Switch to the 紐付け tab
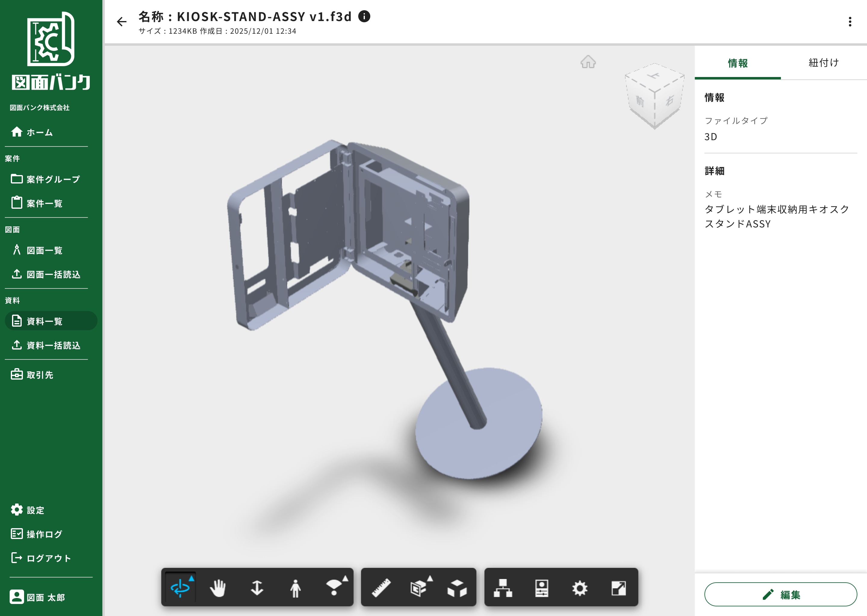This screenshot has height=616, width=867. (x=823, y=63)
